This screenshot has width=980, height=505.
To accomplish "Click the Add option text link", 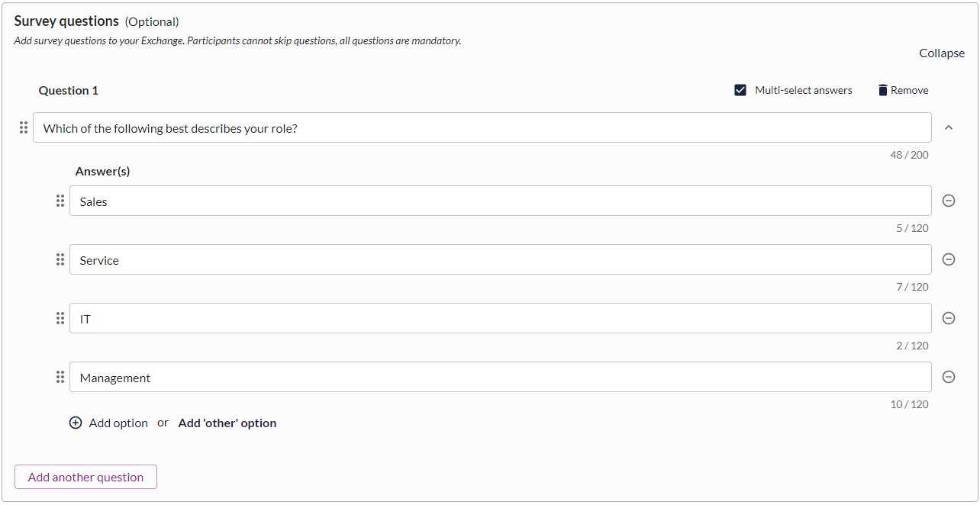I will pyautogui.click(x=118, y=423).
